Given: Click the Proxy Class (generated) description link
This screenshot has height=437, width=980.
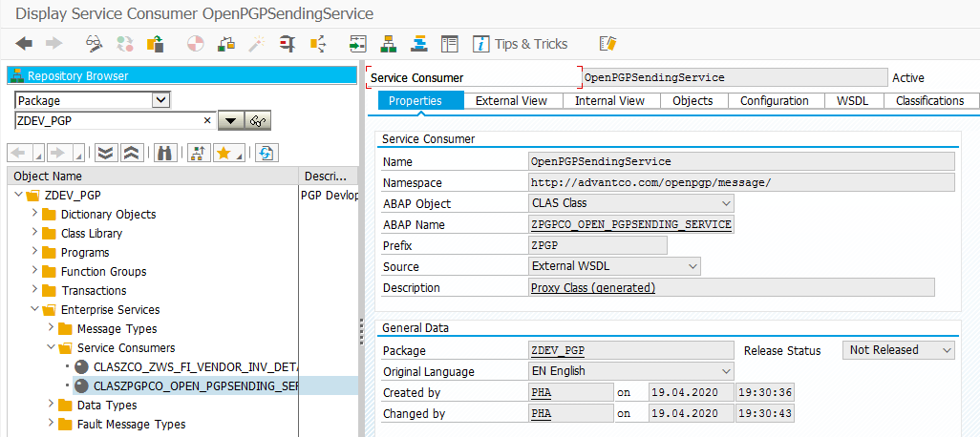Looking at the screenshot, I should pos(593,288).
